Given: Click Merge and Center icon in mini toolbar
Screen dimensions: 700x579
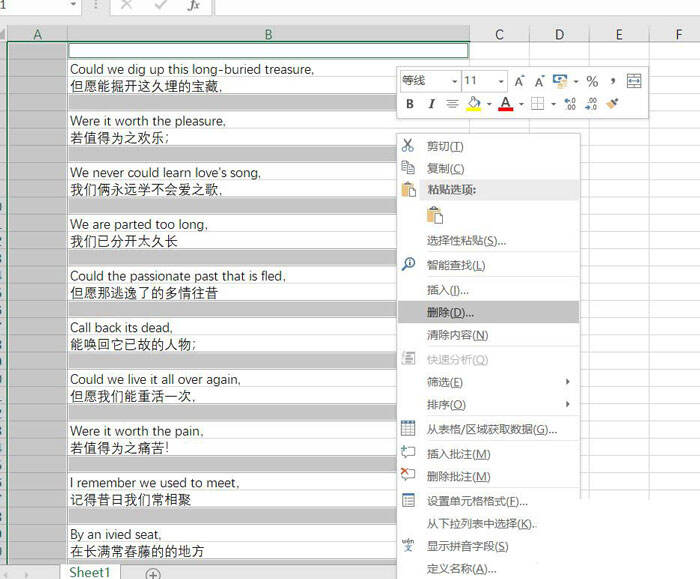Looking at the screenshot, I should tap(634, 81).
